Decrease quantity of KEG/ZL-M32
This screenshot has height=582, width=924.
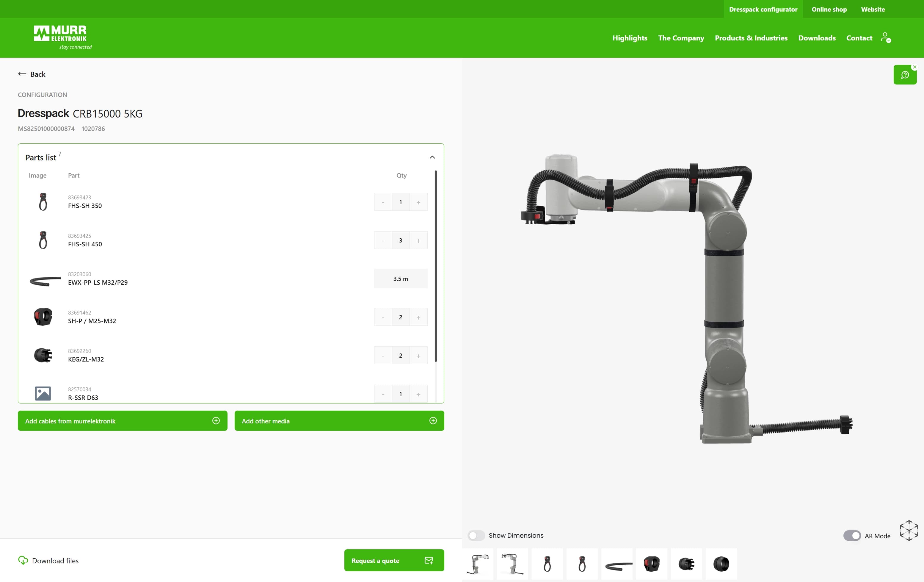coord(383,356)
